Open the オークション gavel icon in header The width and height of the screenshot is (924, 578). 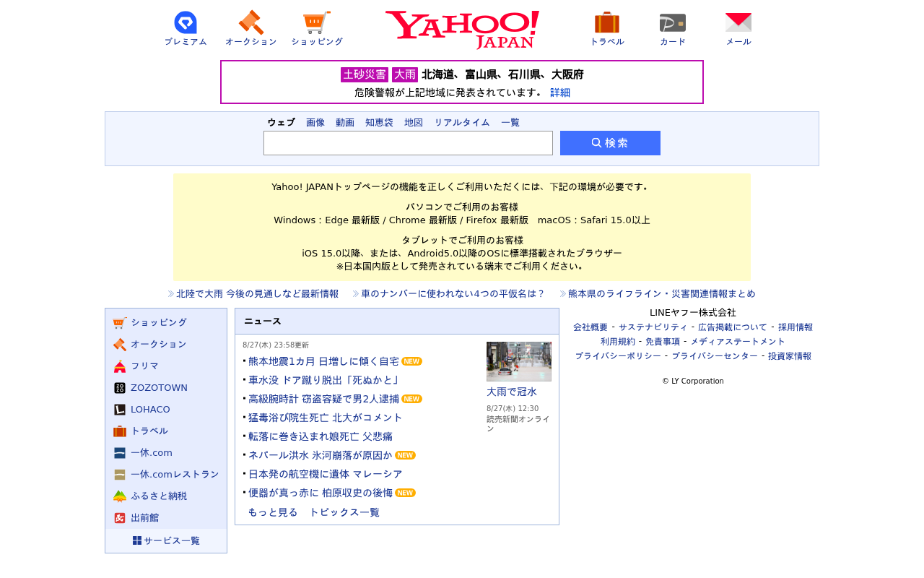pyautogui.click(x=251, y=22)
